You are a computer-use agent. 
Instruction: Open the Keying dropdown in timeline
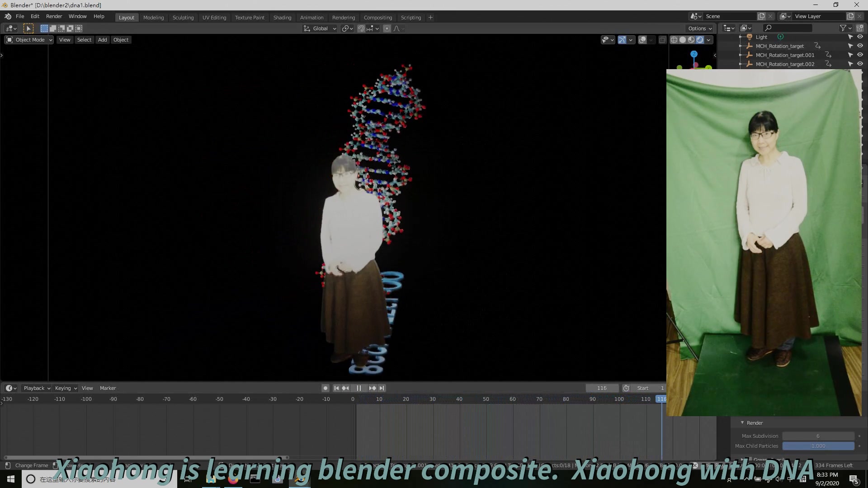[66, 388]
